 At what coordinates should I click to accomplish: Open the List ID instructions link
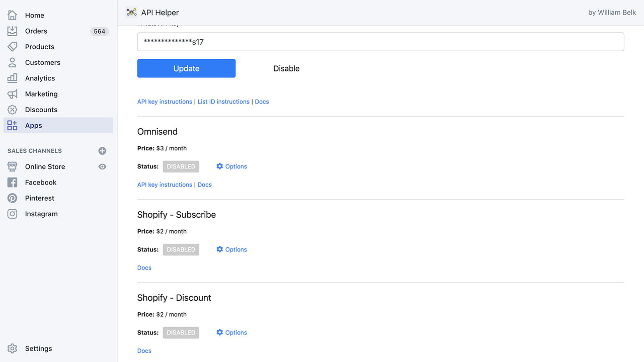coord(223,101)
